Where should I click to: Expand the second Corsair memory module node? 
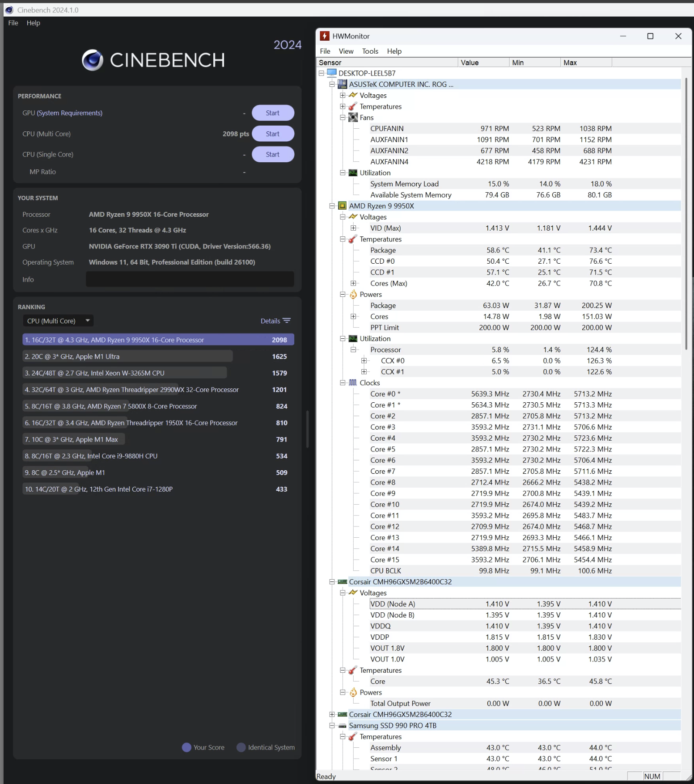(332, 714)
